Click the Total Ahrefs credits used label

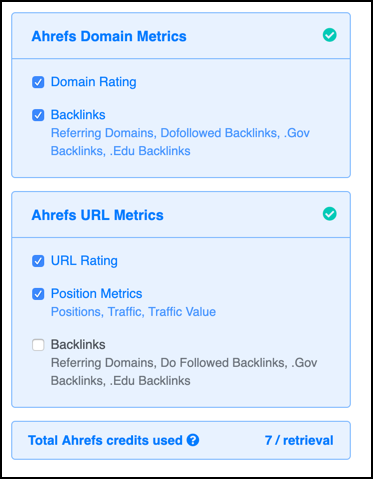[x=105, y=440]
